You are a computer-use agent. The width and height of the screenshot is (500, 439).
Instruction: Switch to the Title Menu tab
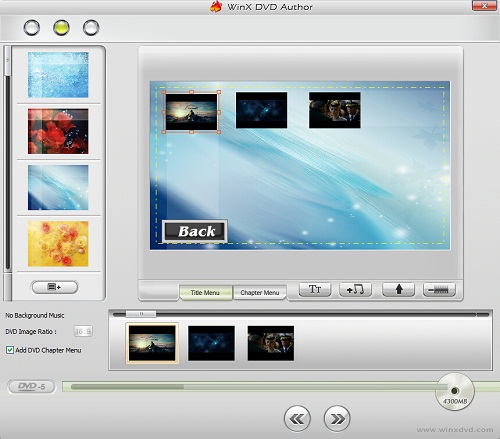(205, 293)
